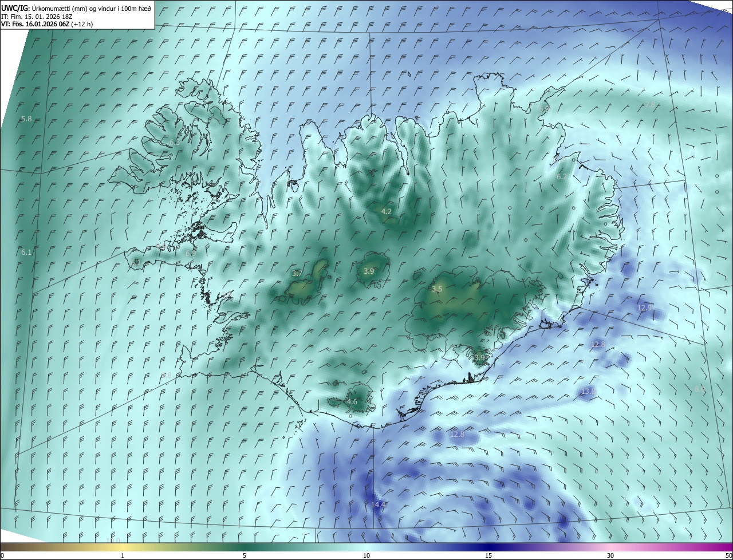Click the 12.8 value just off the south coast
Image resolution: width=733 pixels, height=560 pixels.
click(x=457, y=435)
